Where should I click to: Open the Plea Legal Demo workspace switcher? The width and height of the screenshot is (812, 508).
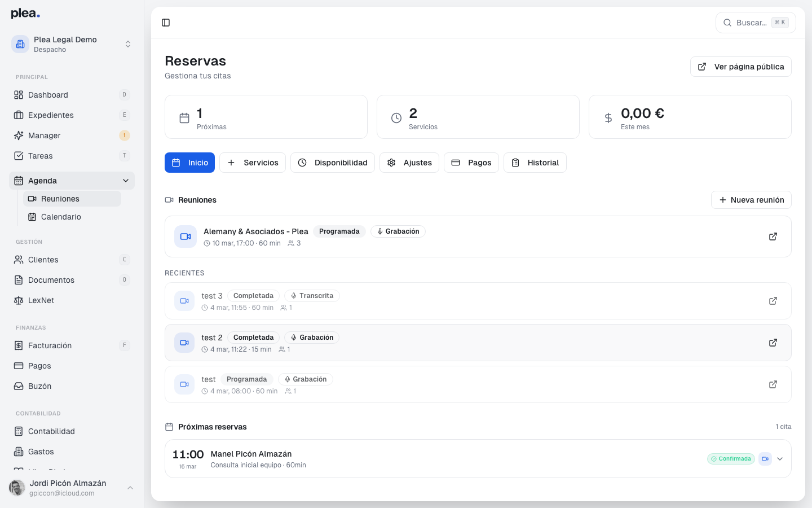(x=72, y=44)
